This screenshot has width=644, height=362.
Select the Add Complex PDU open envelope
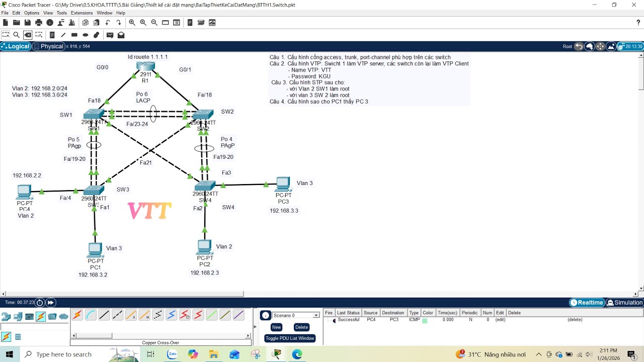click(121, 35)
